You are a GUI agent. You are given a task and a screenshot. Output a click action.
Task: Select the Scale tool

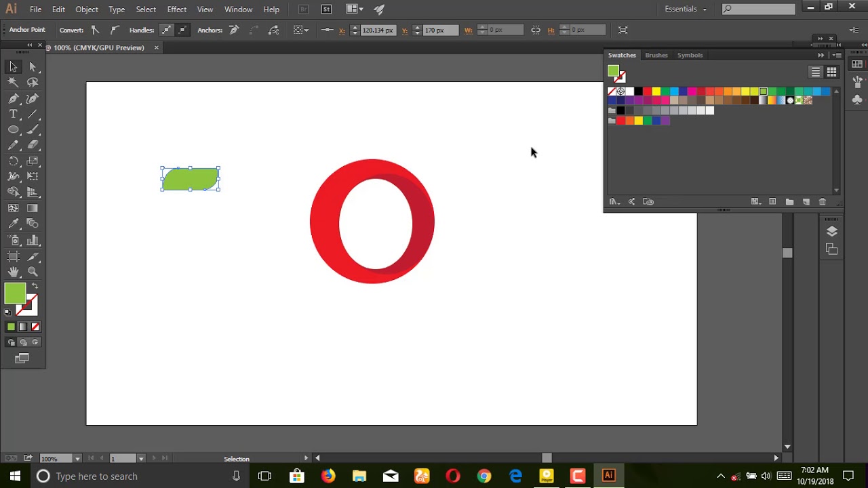(x=33, y=161)
